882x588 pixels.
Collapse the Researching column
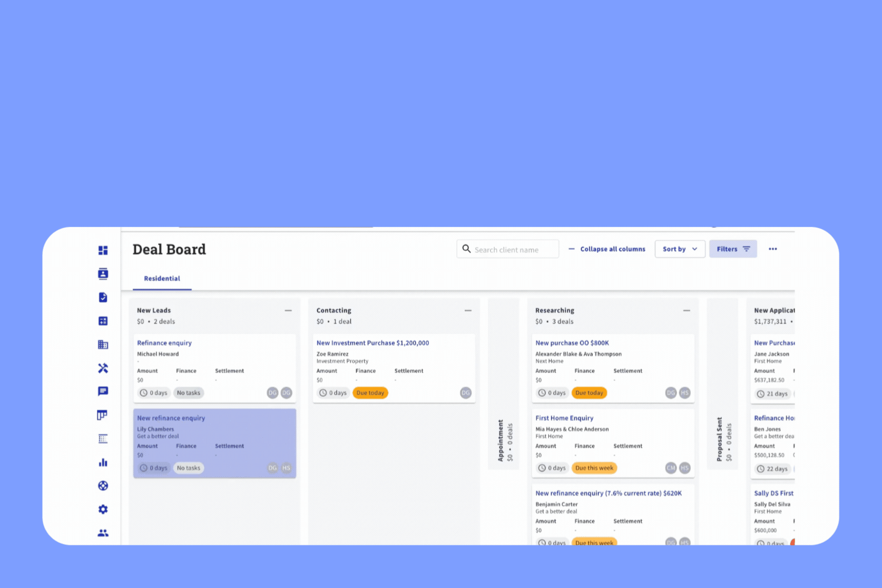(x=687, y=311)
